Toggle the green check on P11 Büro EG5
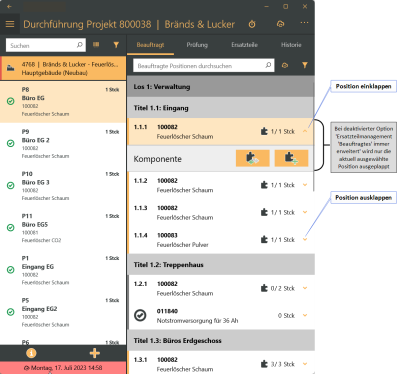The width and height of the screenshot is (400, 374). [x=11, y=228]
